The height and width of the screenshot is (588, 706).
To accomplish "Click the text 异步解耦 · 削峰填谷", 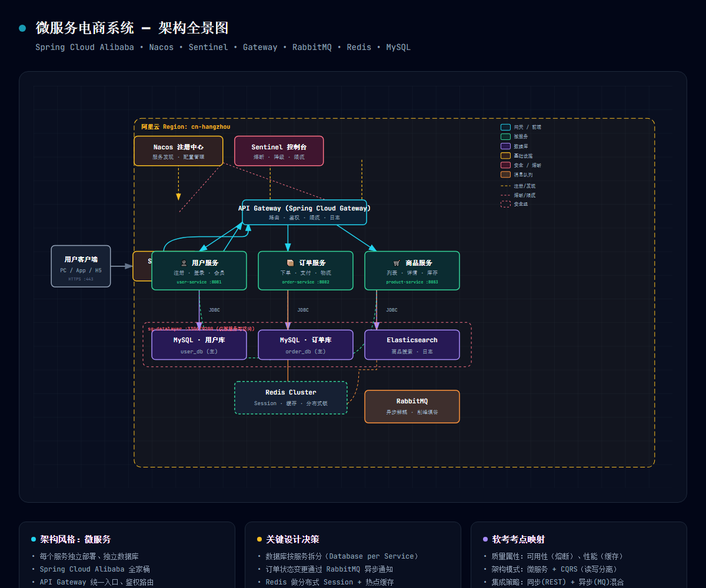I will 412,412.
